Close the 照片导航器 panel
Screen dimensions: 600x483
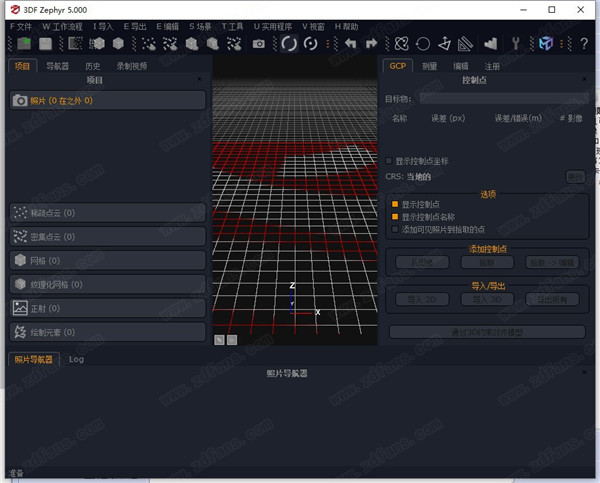pos(584,372)
